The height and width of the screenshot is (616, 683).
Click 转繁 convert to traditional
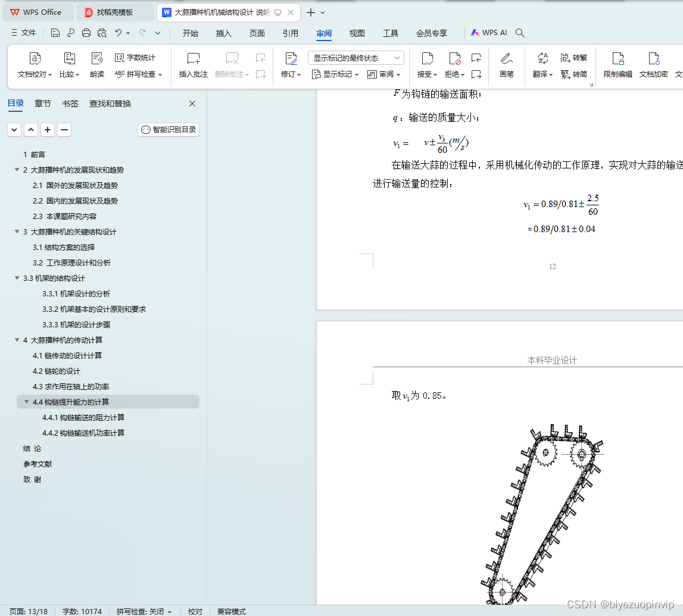click(x=573, y=58)
